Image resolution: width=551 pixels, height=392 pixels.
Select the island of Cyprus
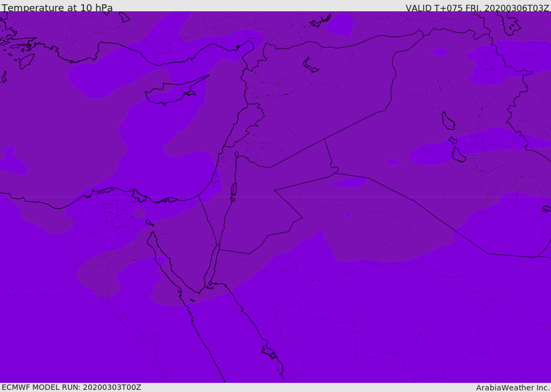[176, 92]
